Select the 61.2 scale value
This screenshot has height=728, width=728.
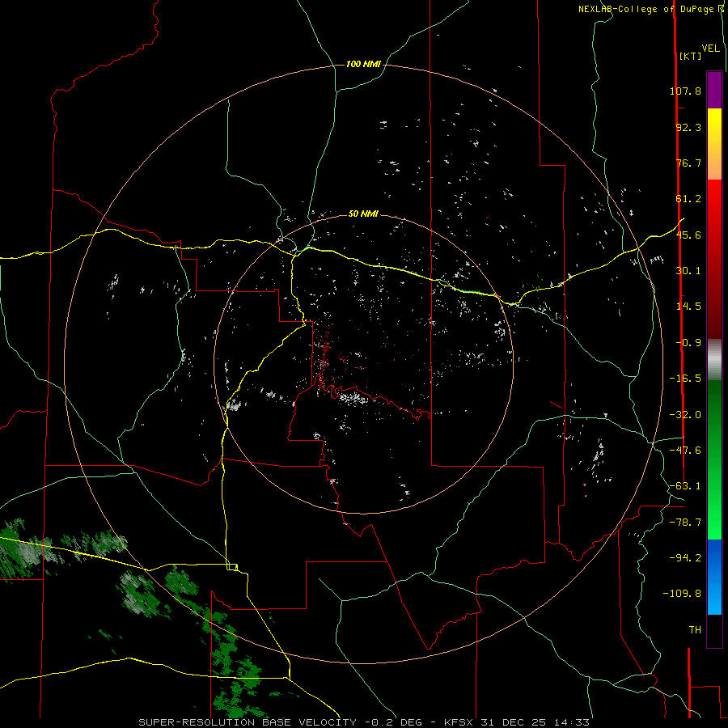coord(688,199)
